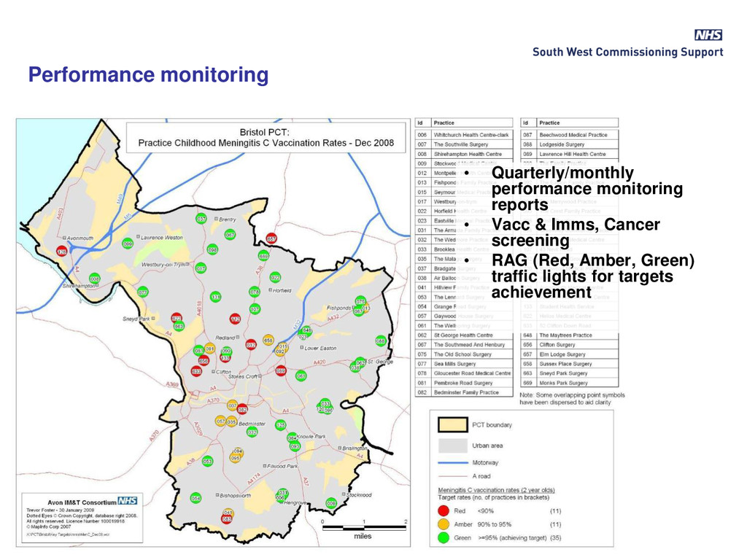Select 'St George Health Centre' table row
This screenshot has height=560, width=747.
click(464, 335)
